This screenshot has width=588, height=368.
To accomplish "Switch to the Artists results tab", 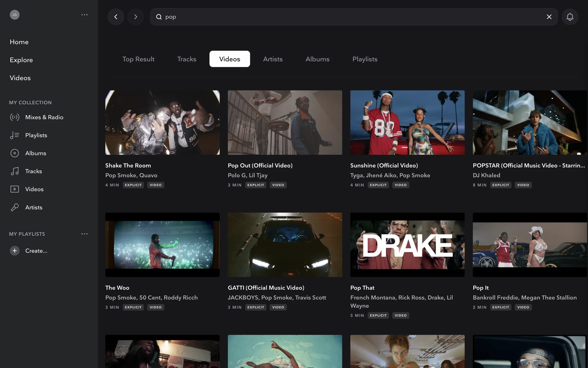I will [x=273, y=59].
